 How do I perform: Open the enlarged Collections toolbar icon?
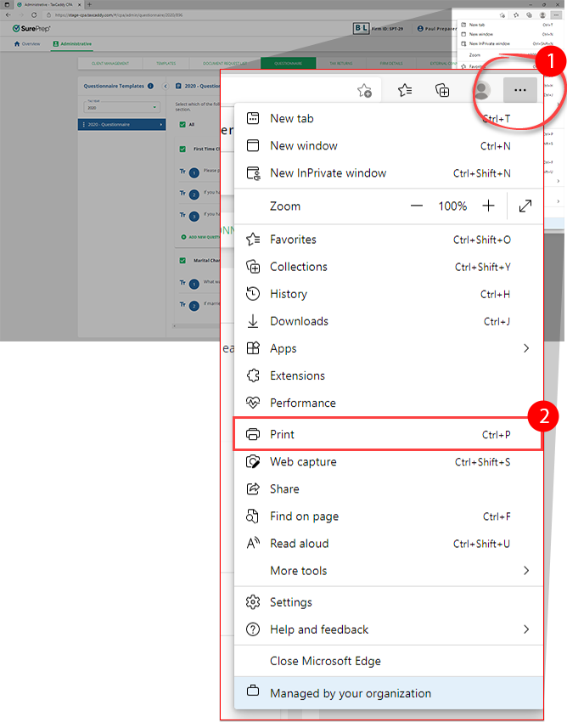(442, 90)
